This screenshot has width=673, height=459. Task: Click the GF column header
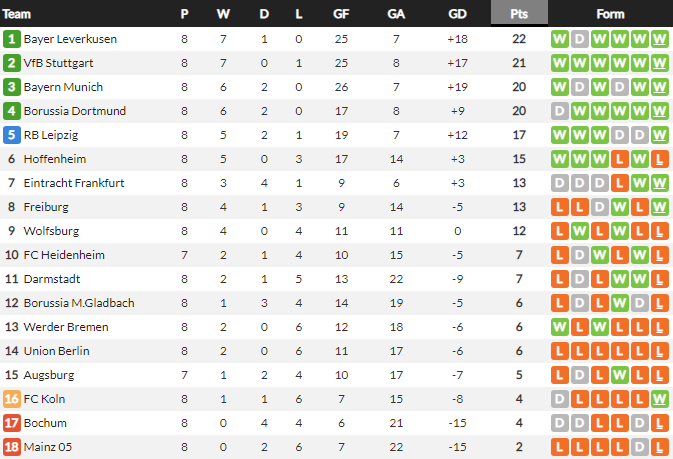(341, 14)
